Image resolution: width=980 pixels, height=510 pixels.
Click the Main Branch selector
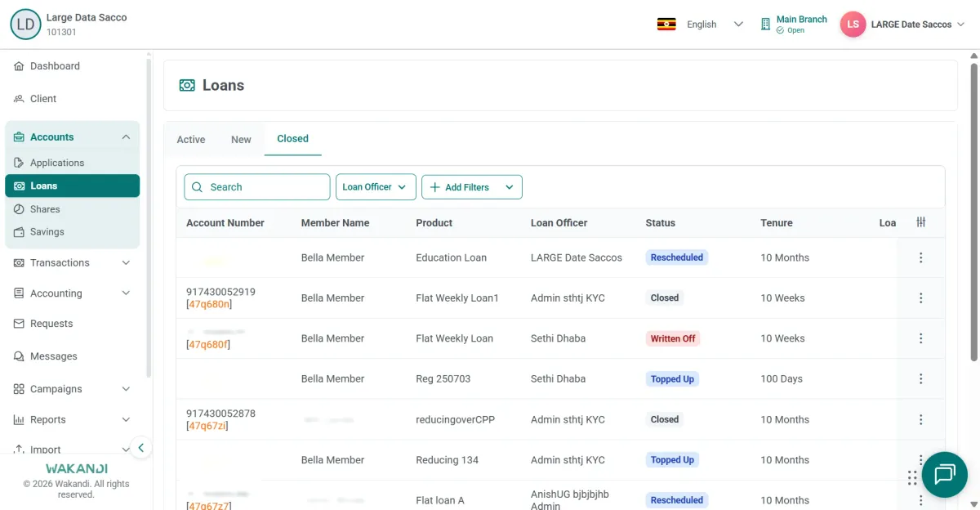tap(793, 25)
